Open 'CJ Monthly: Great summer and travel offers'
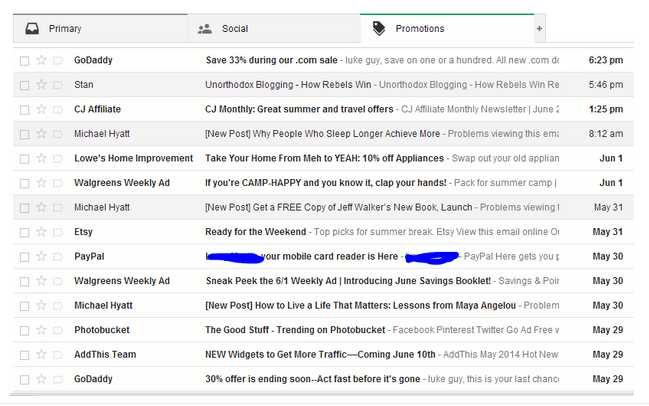The image size is (649, 406). (299, 109)
